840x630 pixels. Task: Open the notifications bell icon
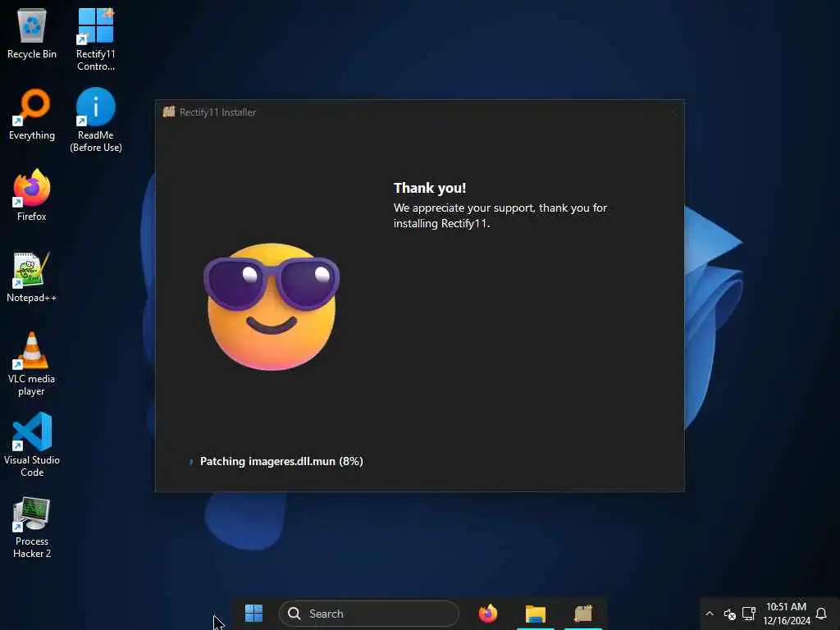[820, 614]
